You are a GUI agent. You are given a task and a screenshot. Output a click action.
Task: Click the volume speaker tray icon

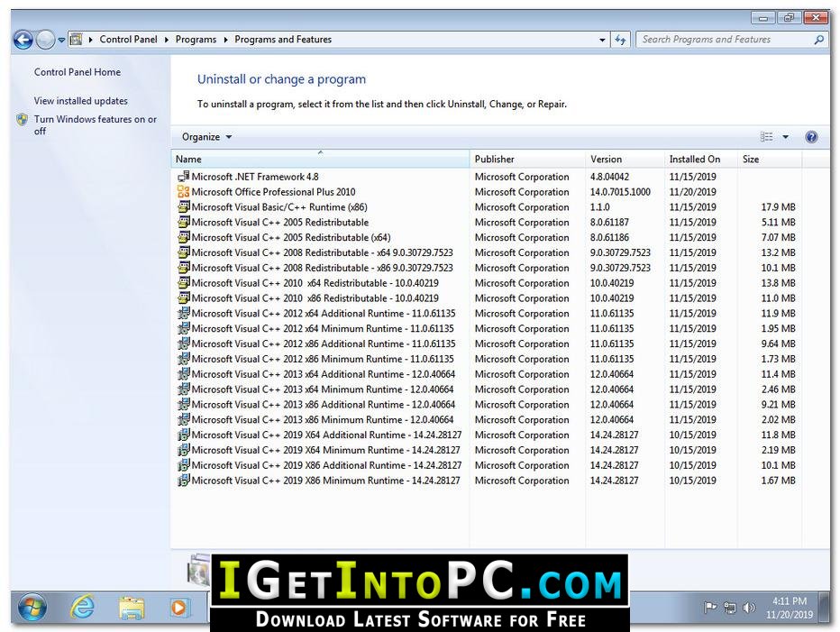[749, 608]
